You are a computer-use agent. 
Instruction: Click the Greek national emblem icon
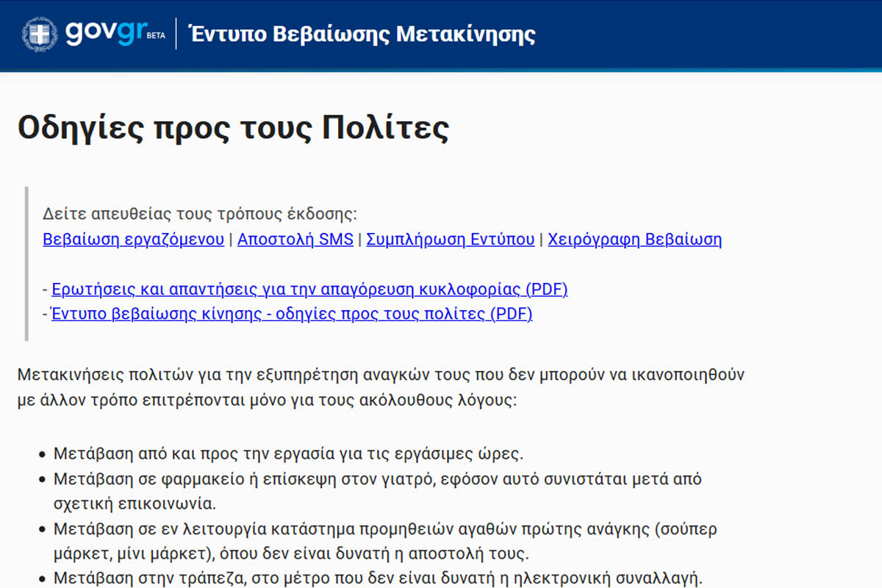click(x=40, y=34)
